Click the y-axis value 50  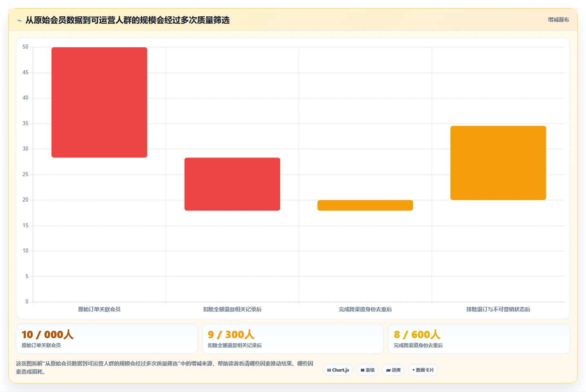pos(25,47)
